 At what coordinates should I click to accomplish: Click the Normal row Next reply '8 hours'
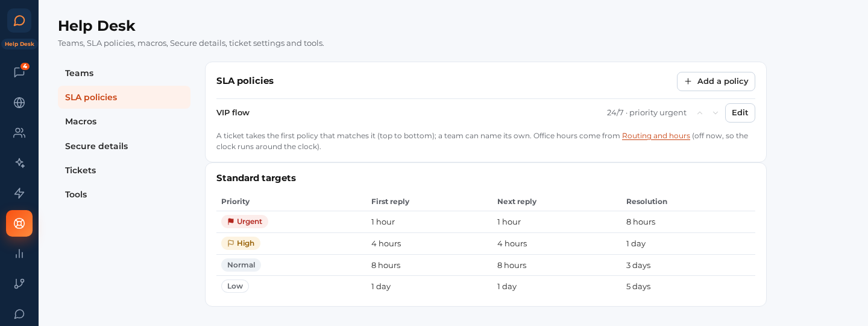coord(512,265)
